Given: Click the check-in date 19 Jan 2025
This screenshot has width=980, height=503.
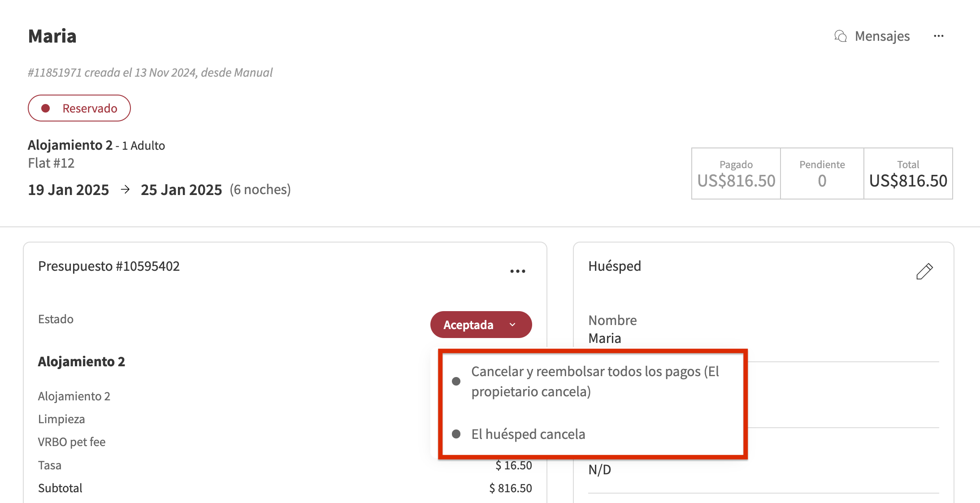Looking at the screenshot, I should (x=68, y=189).
